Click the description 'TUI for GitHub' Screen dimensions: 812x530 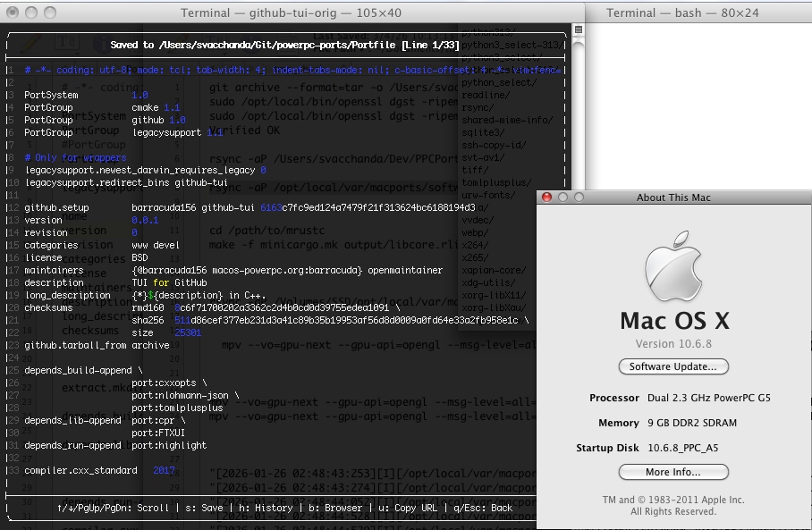pyautogui.click(x=169, y=282)
